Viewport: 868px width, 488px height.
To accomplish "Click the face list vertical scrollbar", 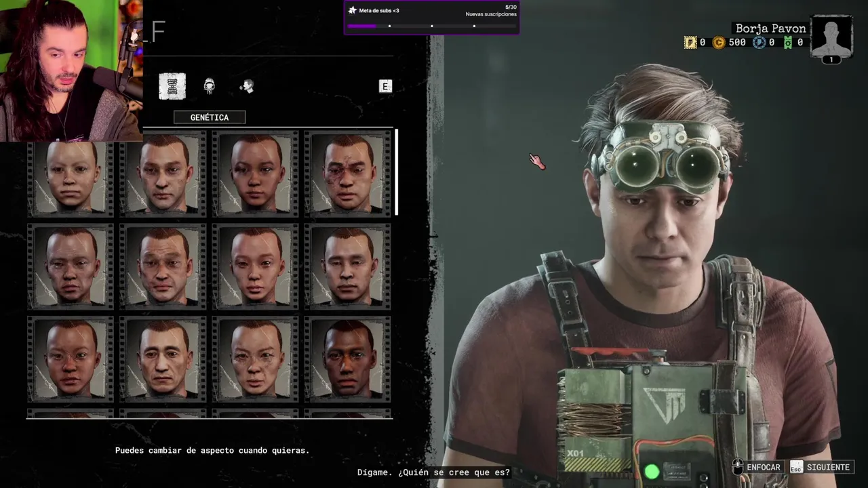I will (396, 171).
